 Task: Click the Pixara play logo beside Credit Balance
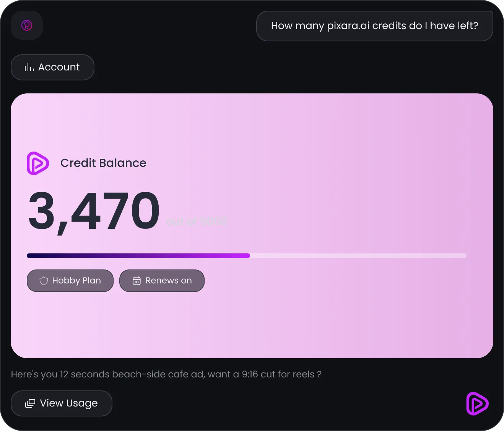click(x=37, y=163)
